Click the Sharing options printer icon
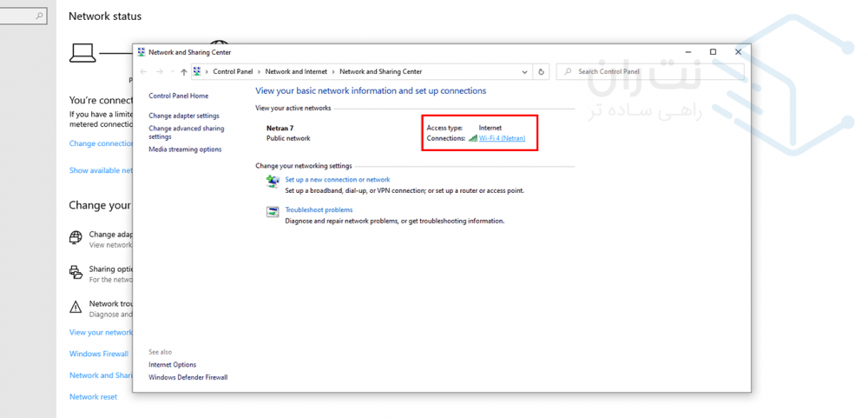 [x=76, y=272]
